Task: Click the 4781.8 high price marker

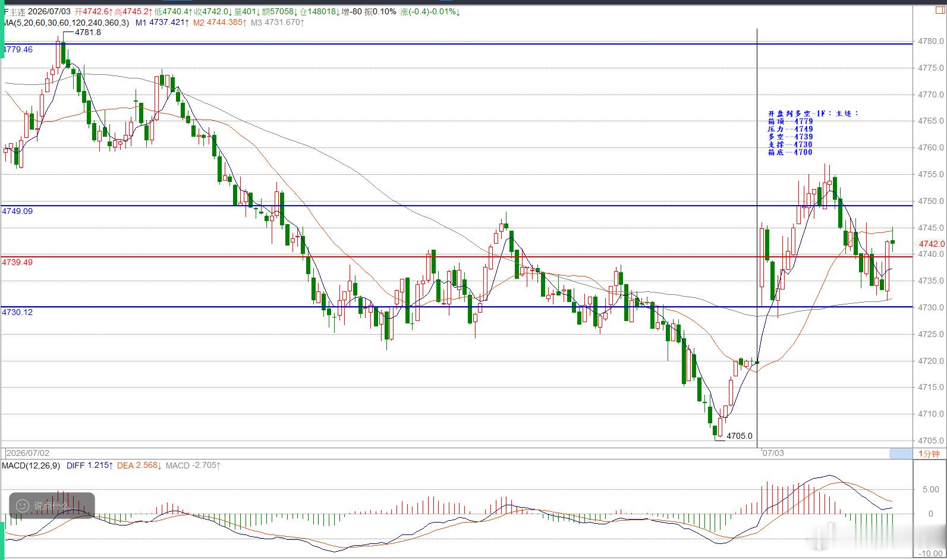Action: (x=88, y=32)
